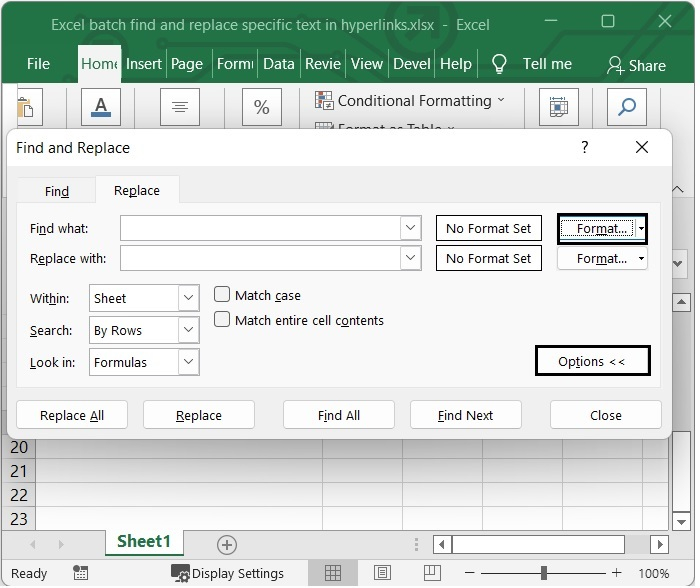This screenshot has width=700, height=588.
Task: Open the Number format percent icon
Action: click(x=261, y=107)
